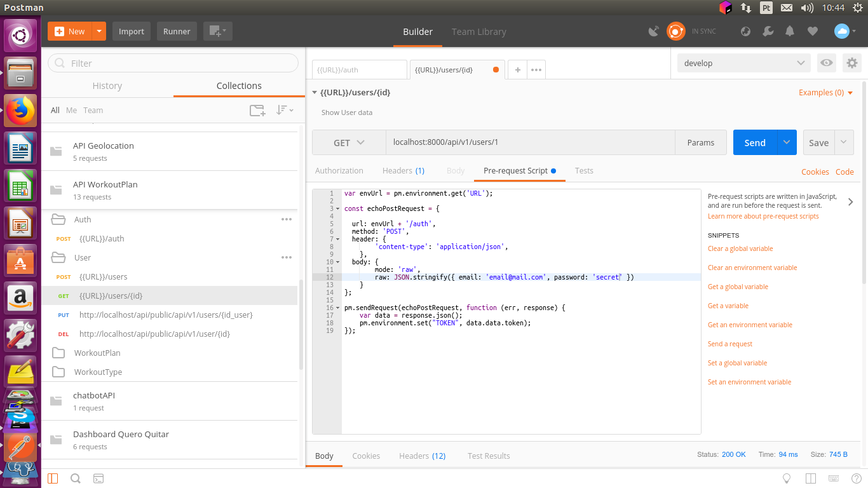Screen dimensions: 868x488
Task: Open the Tests tab
Action: [584, 170]
